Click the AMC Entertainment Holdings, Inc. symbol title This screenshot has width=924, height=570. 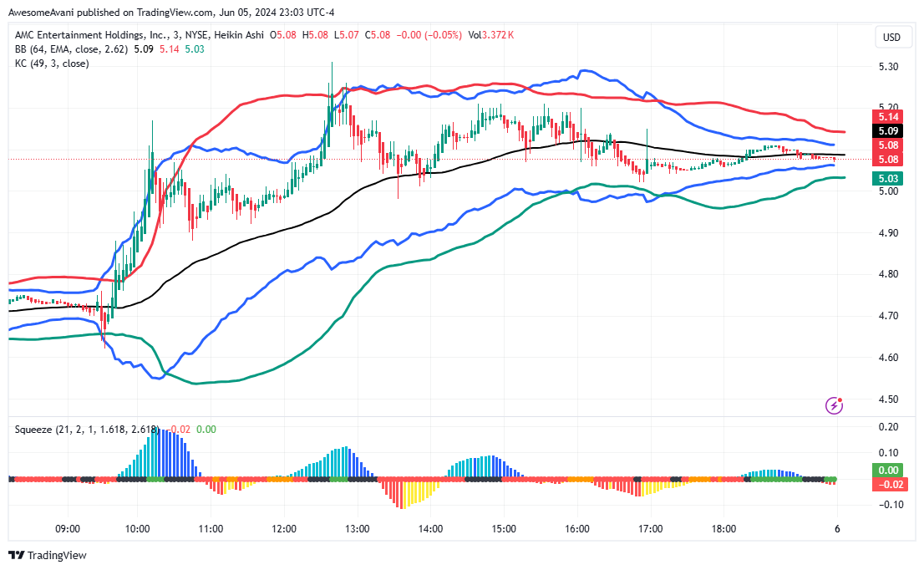click(91, 35)
